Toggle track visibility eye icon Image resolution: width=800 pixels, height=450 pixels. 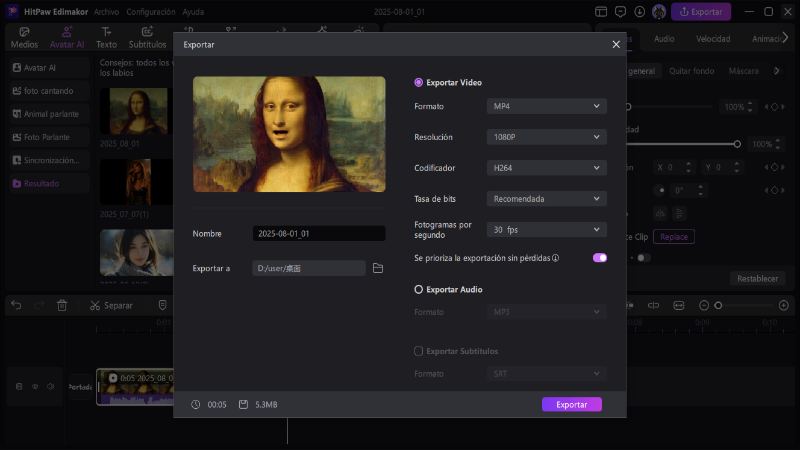[35, 387]
